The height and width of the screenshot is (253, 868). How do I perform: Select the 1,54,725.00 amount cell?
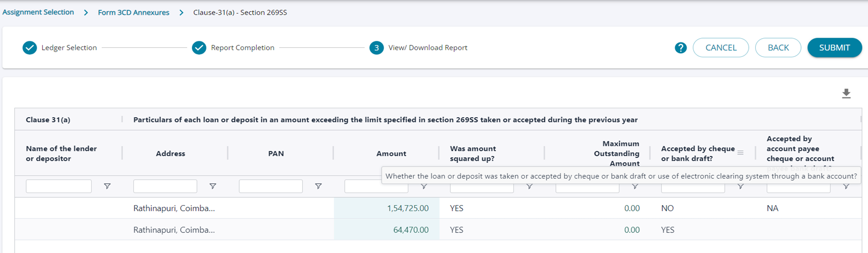click(x=387, y=208)
